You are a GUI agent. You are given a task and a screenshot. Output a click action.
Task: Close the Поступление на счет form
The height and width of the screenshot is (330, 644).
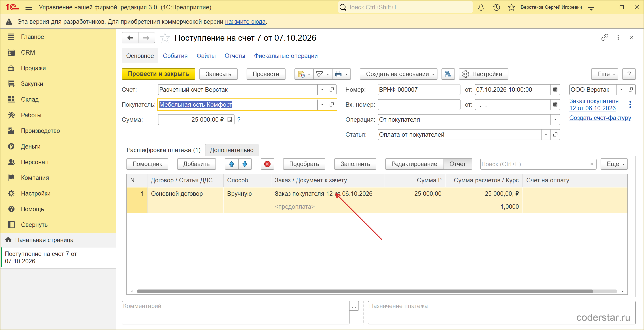[631, 38]
